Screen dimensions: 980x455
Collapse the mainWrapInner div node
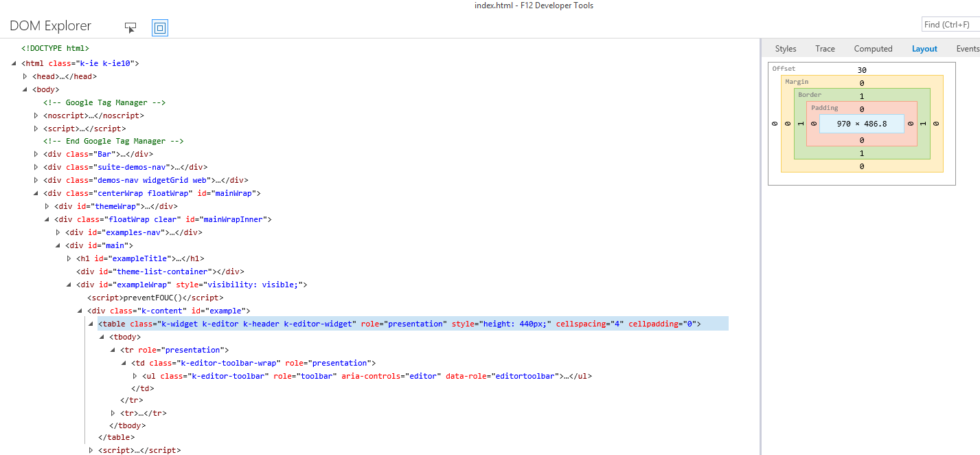pos(47,219)
